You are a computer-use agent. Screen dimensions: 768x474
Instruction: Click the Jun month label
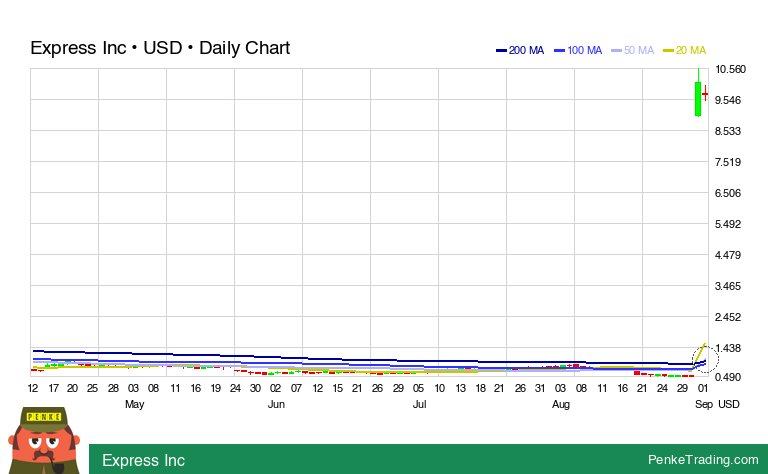click(x=276, y=404)
